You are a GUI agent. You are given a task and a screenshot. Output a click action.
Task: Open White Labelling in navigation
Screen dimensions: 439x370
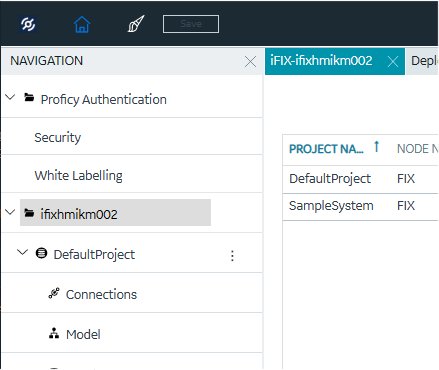click(79, 175)
